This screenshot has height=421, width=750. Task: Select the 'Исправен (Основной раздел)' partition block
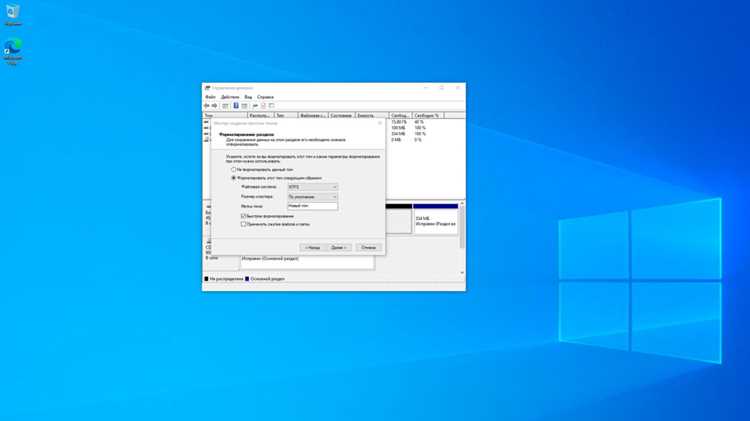tap(307, 262)
